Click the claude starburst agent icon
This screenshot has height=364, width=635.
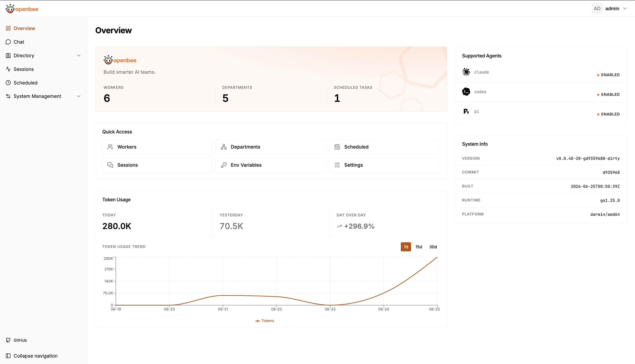(466, 72)
